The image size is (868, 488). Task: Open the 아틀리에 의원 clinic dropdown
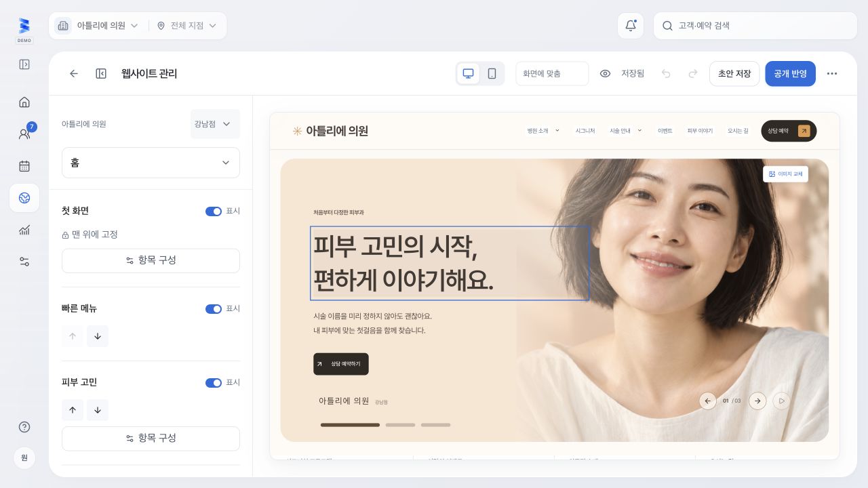[98, 26]
